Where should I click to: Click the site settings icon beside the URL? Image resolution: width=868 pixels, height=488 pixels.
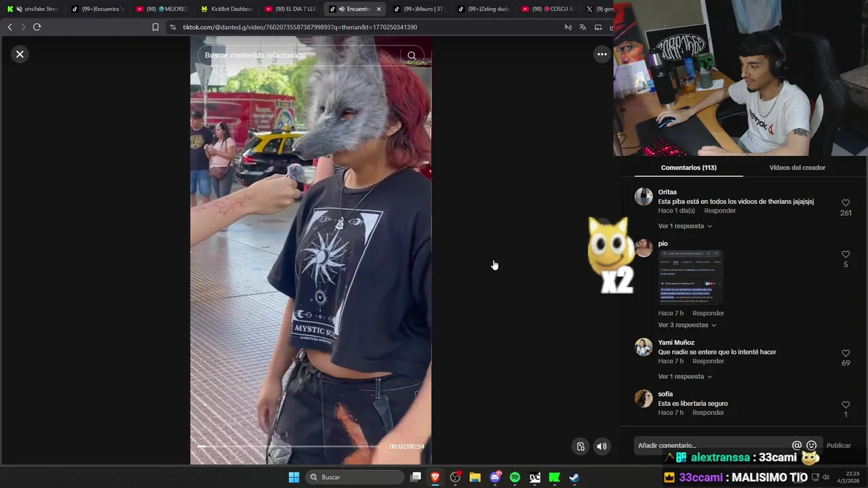[173, 27]
